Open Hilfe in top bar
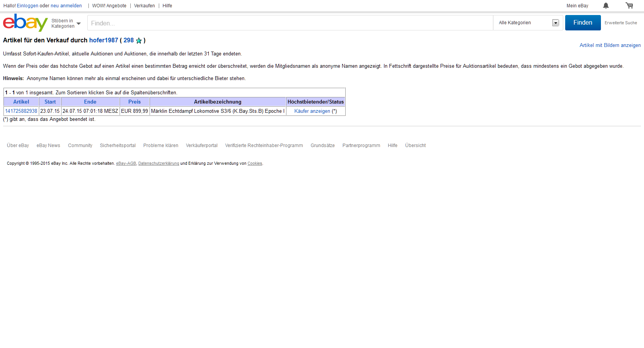The width and height of the screenshot is (644, 348). click(167, 6)
